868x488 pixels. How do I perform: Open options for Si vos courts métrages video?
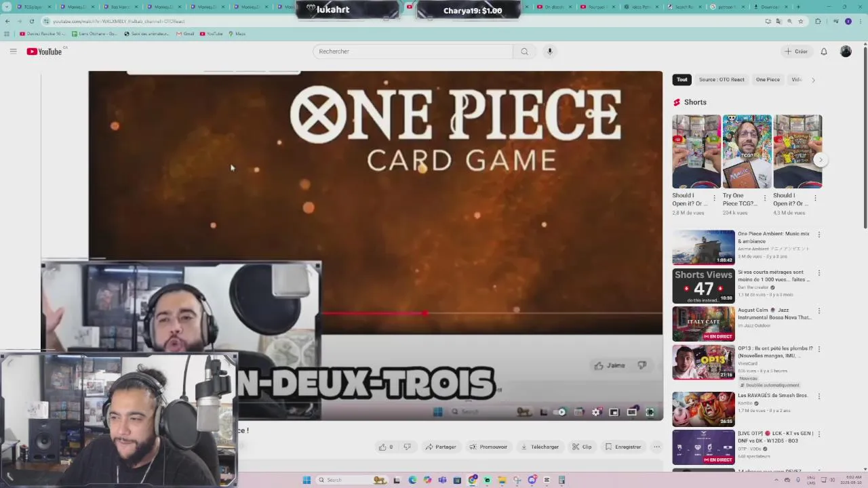coord(819,273)
